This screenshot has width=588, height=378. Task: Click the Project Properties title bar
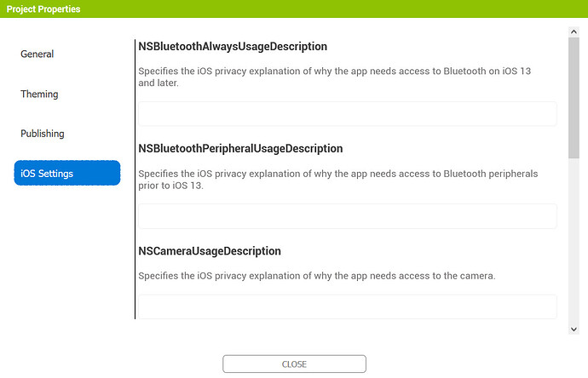click(x=293, y=9)
